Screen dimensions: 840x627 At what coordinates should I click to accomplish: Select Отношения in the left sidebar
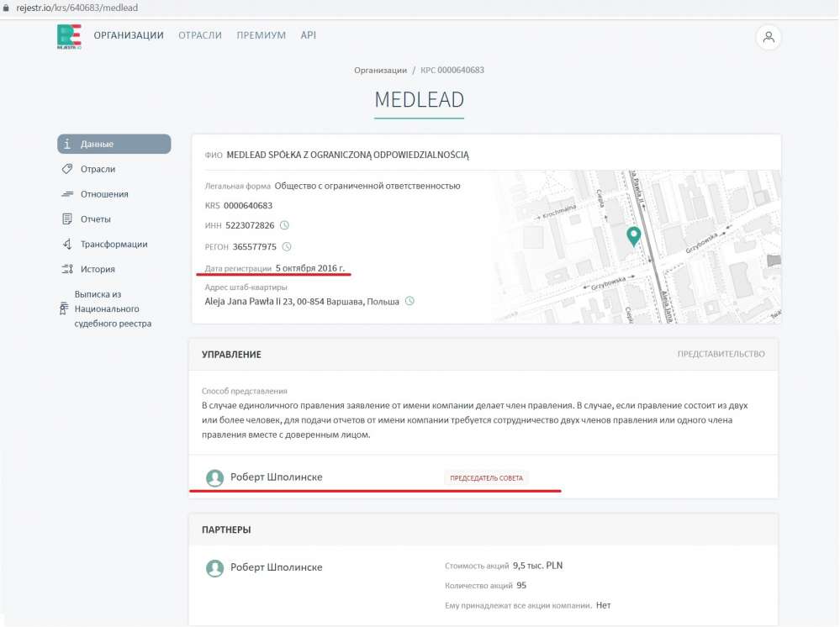pos(104,194)
